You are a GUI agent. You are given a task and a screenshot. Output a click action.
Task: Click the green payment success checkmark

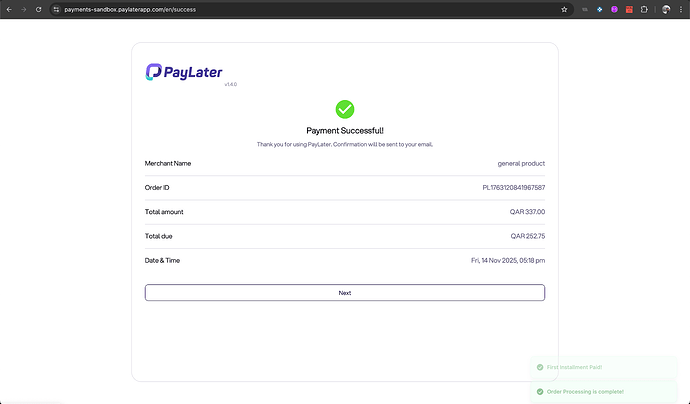click(345, 109)
